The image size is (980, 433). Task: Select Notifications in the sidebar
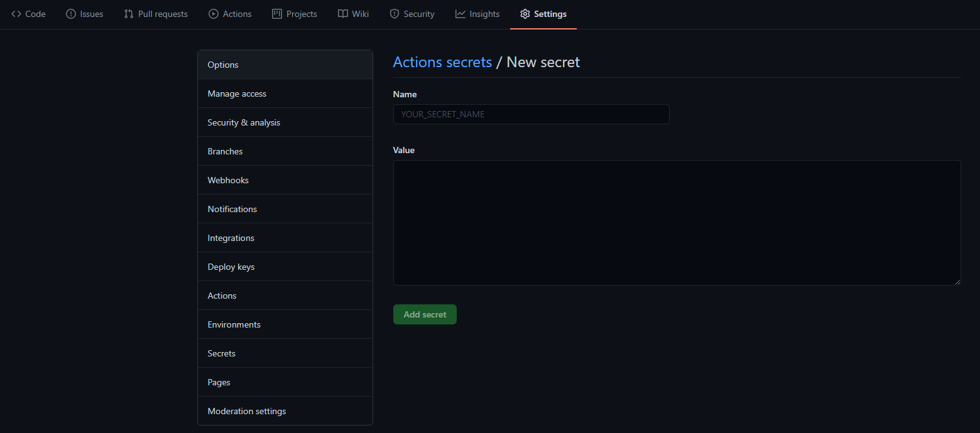285,209
